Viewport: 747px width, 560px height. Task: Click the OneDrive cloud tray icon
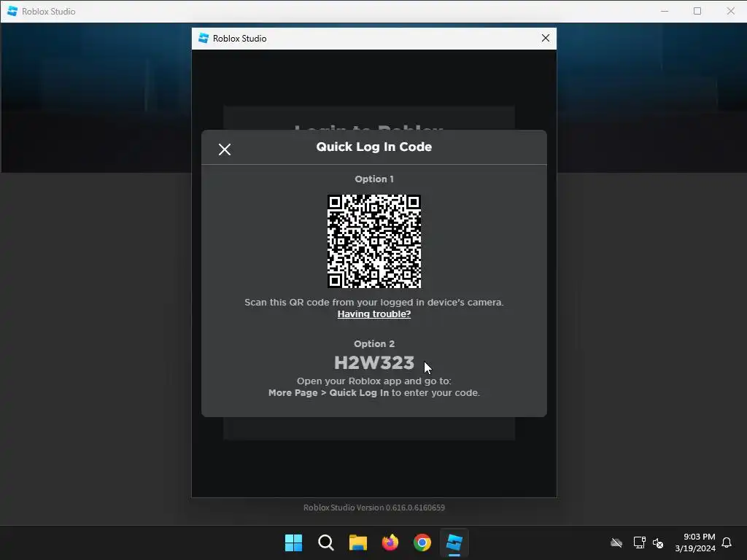[x=616, y=542]
